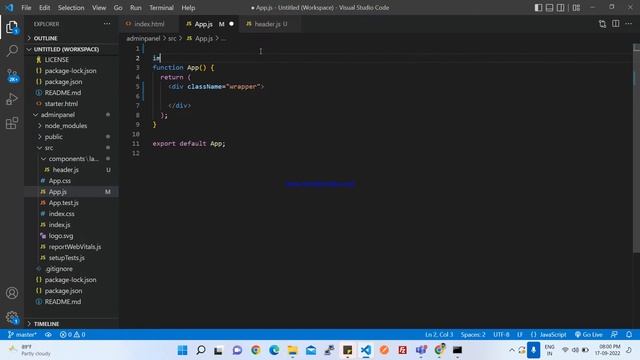Click the editor vertical scrollbar
The height and width of the screenshot is (360, 640).
point(636,149)
